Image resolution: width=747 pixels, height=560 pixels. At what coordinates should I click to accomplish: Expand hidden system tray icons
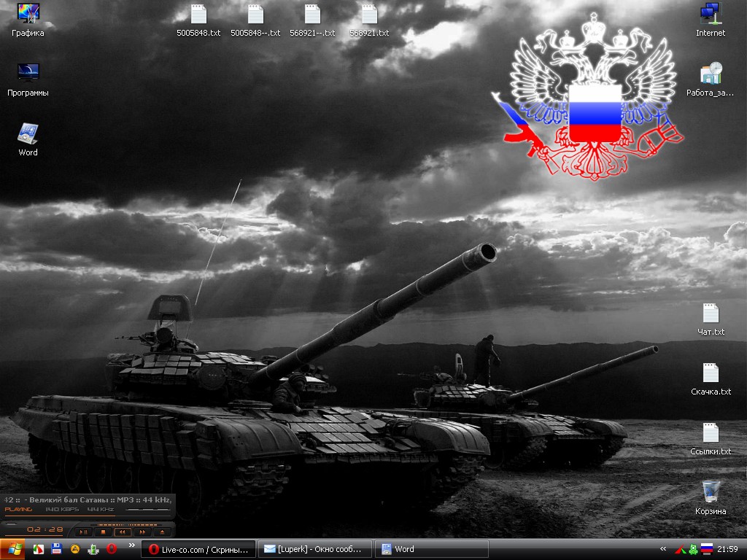(x=662, y=549)
